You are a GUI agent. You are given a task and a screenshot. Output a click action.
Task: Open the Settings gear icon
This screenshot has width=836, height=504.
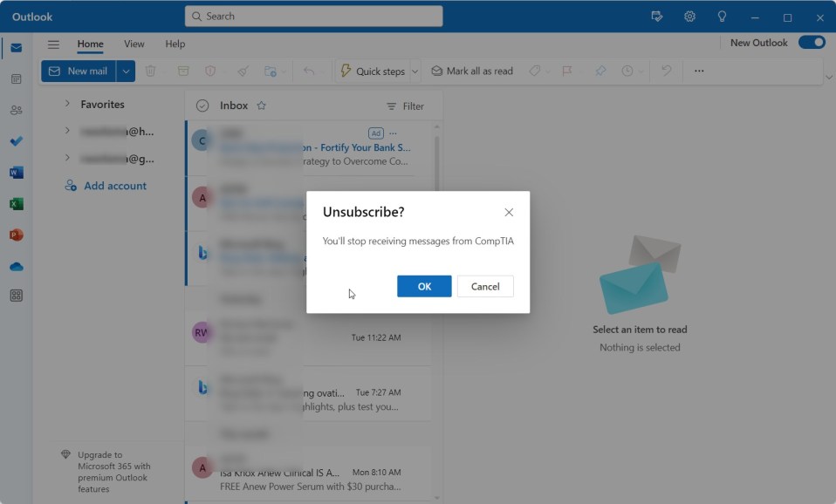(x=689, y=17)
